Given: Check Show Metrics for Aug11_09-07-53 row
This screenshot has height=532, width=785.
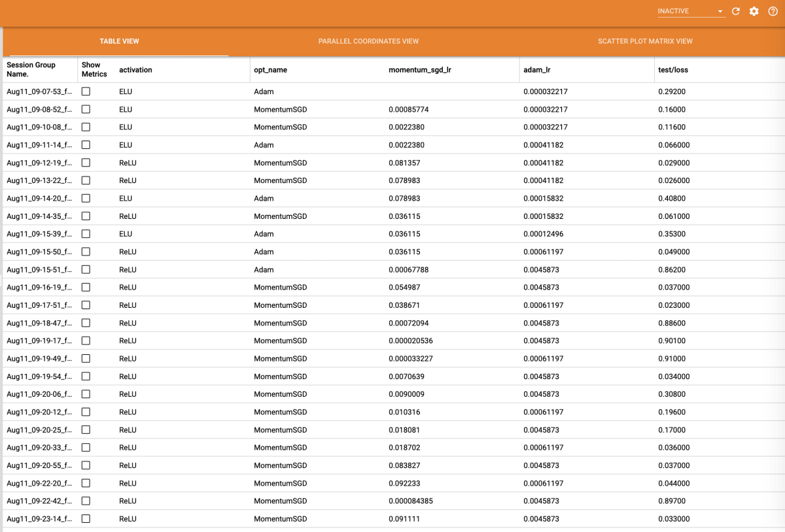Looking at the screenshot, I should pyautogui.click(x=86, y=91).
